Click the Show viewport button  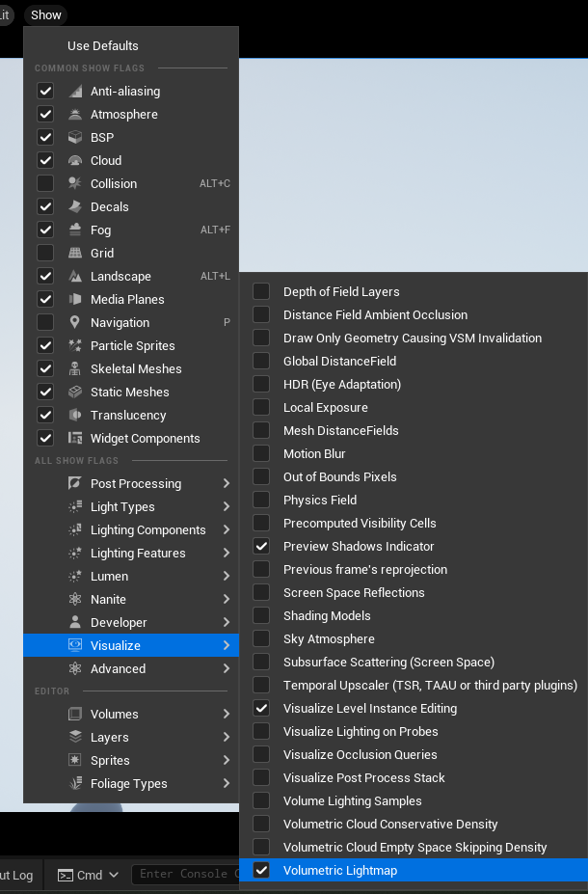coord(45,14)
